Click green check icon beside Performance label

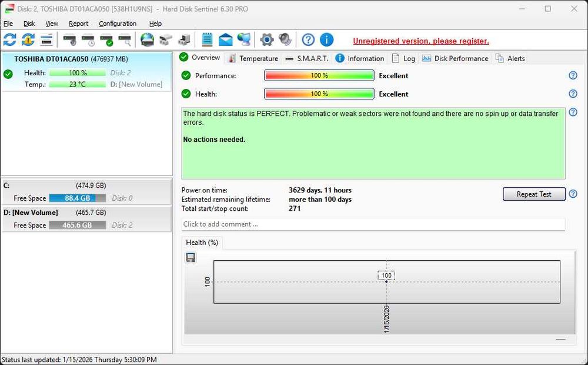[186, 75]
